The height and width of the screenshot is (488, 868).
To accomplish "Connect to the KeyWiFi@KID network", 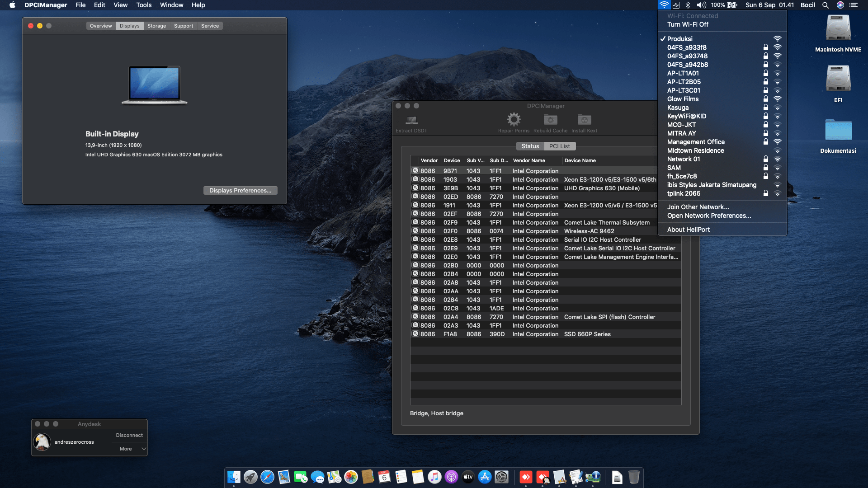I will pos(722,116).
